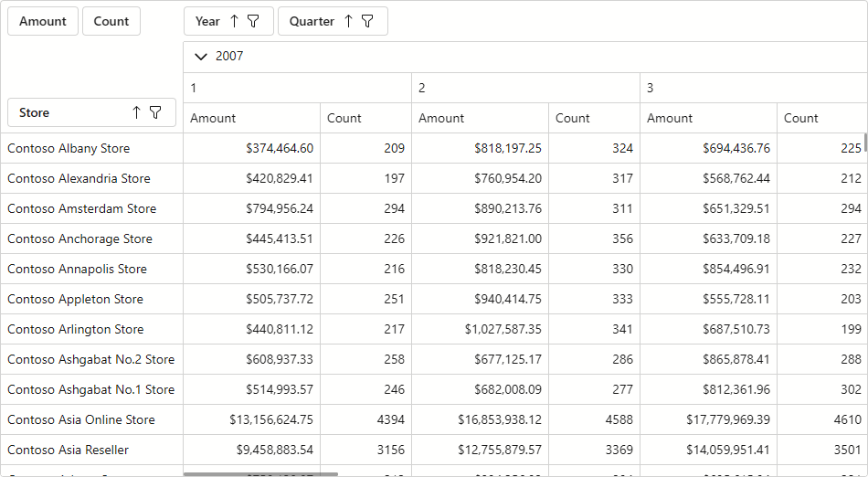Click Amount header under quarter 1
This screenshot has width=868, height=477.
tap(252, 118)
